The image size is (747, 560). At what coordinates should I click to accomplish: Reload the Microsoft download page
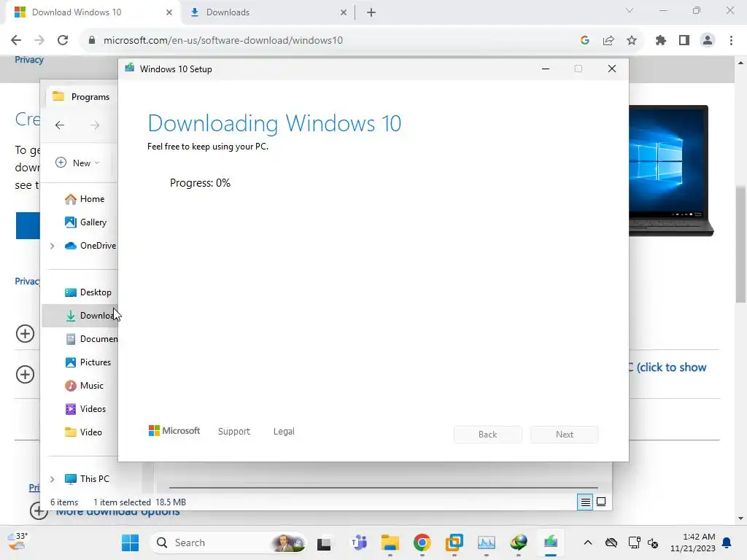coord(63,41)
